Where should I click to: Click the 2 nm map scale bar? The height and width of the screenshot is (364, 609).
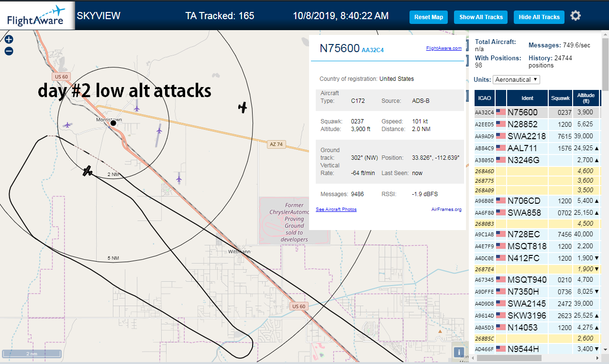tap(32, 354)
